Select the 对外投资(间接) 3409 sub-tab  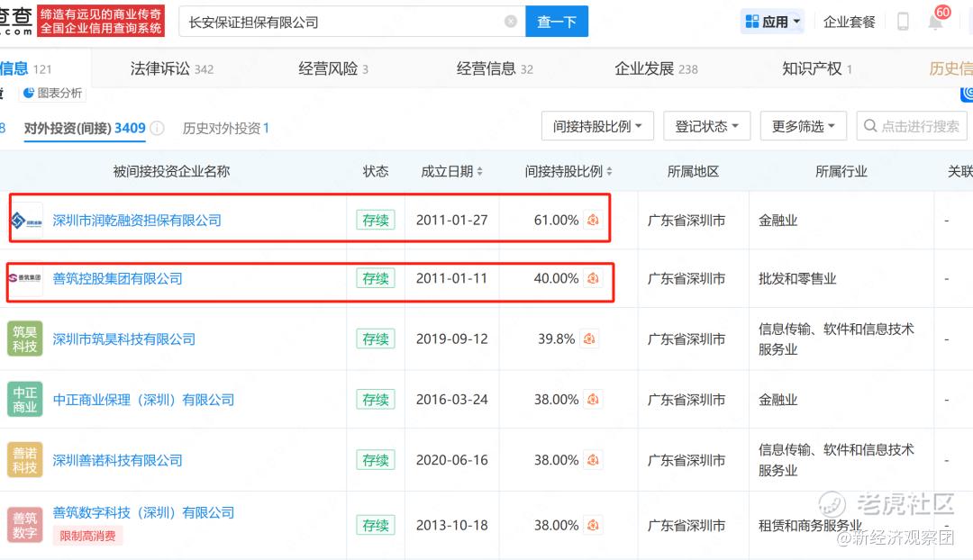pyautogui.click(x=85, y=129)
